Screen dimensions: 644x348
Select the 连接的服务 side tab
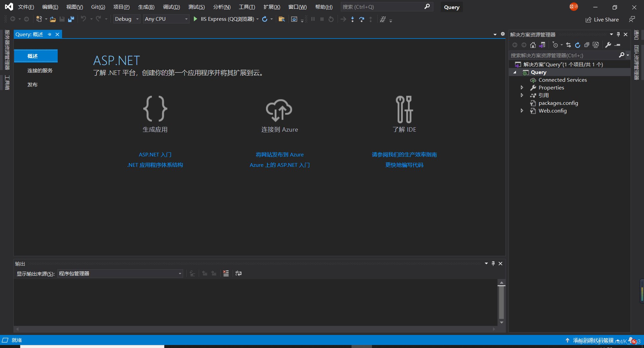pos(40,71)
